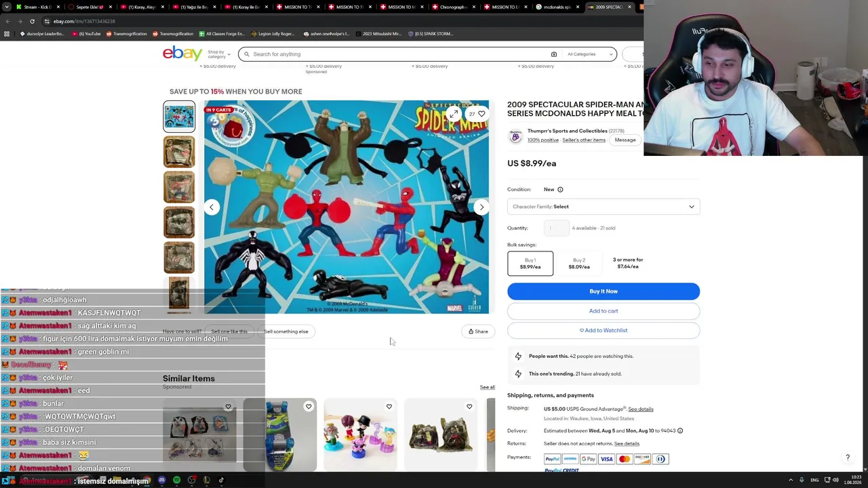Select the third product thumbnail

[179, 187]
